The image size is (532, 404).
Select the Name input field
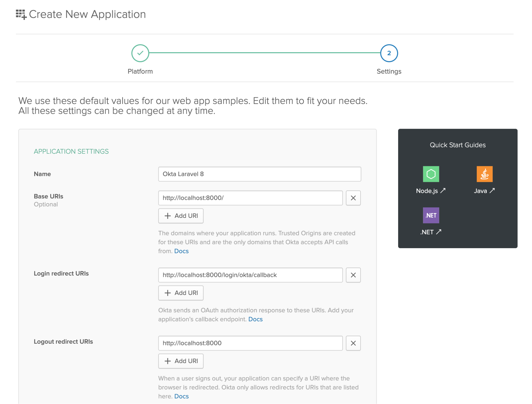[259, 174]
